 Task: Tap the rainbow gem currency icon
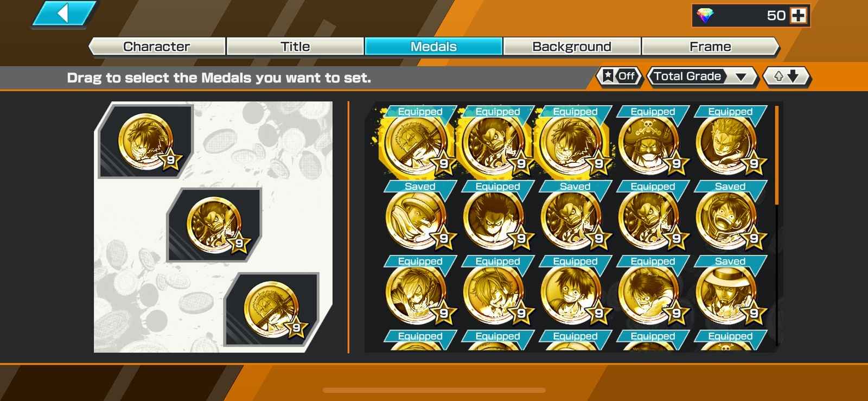tap(705, 16)
